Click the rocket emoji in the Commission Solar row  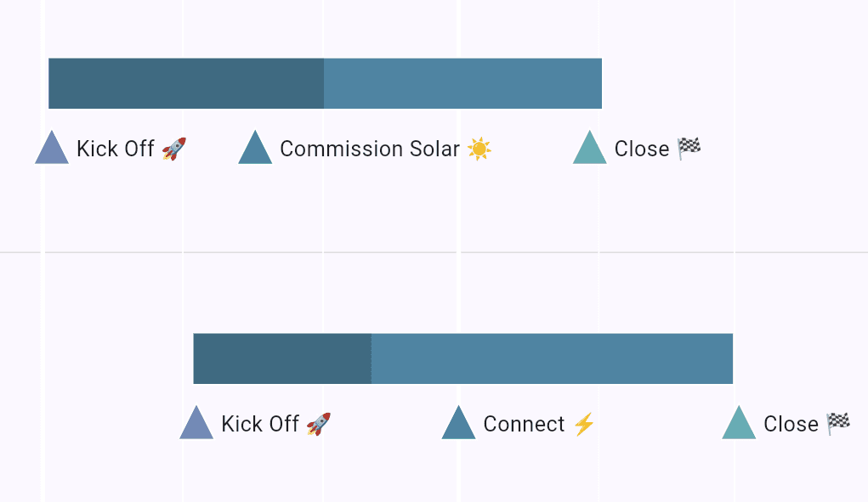173,149
